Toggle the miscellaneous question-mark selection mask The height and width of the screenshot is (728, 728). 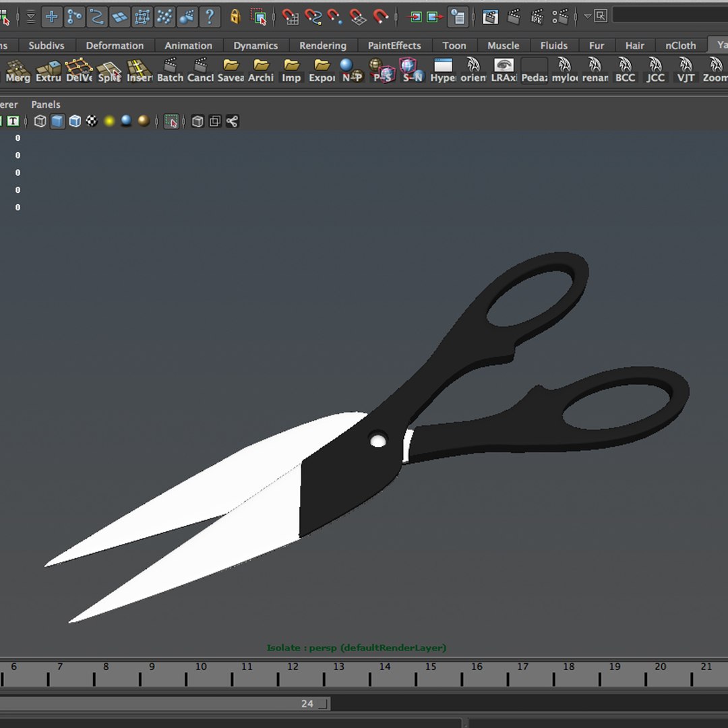pos(210,17)
